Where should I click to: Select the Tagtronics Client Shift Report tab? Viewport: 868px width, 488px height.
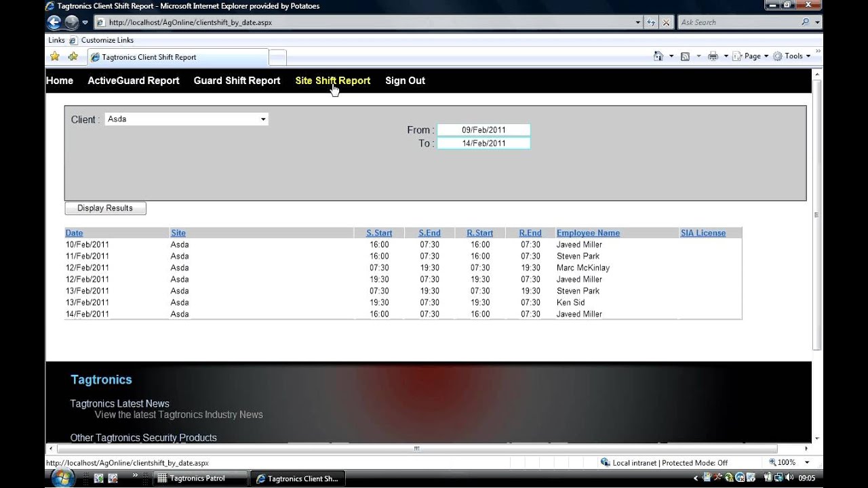tap(178, 57)
